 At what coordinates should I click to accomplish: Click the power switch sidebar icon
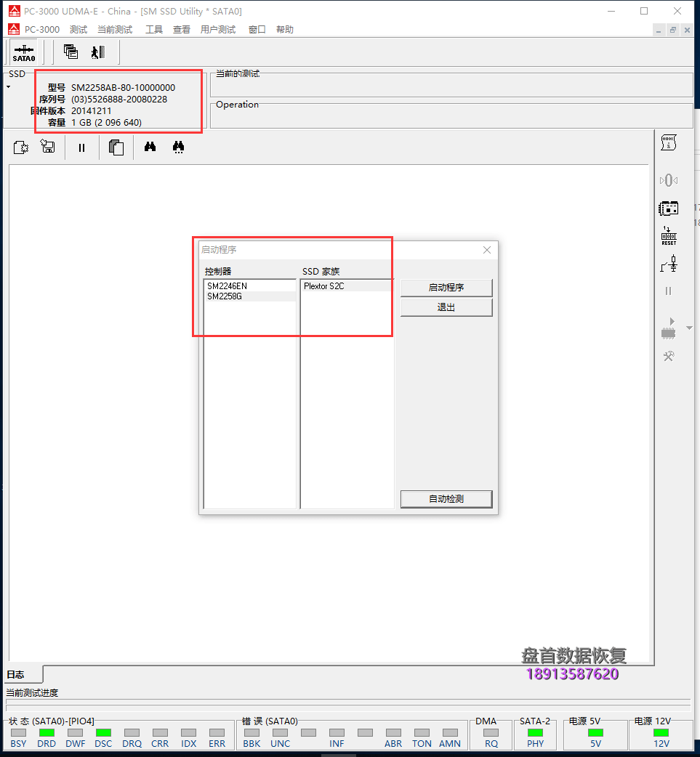669,264
